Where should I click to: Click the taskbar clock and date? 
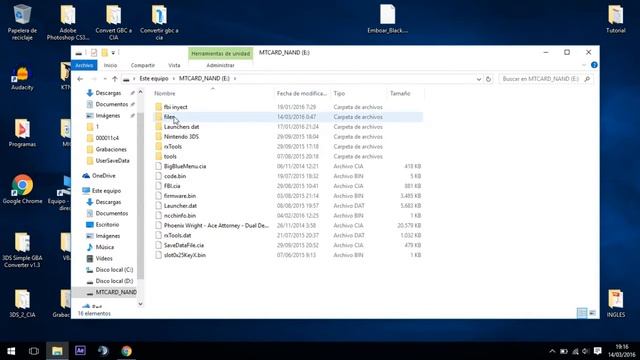pyautogui.click(x=622, y=351)
